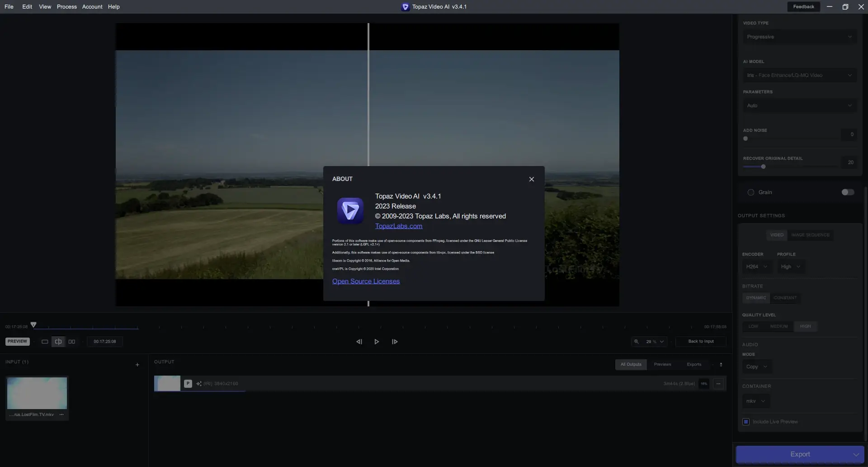Toggle the Grain switch on
This screenshot has width=868, height=467.
[848, 192]
